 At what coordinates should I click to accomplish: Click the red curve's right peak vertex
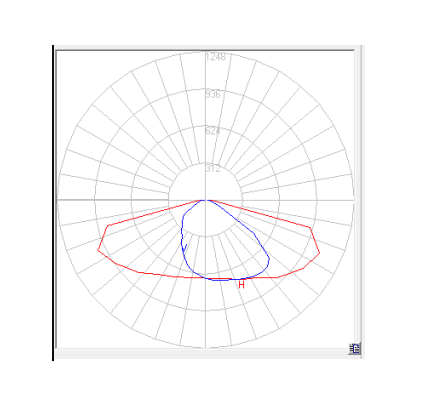pyautogui.click(x=319, y=253)
